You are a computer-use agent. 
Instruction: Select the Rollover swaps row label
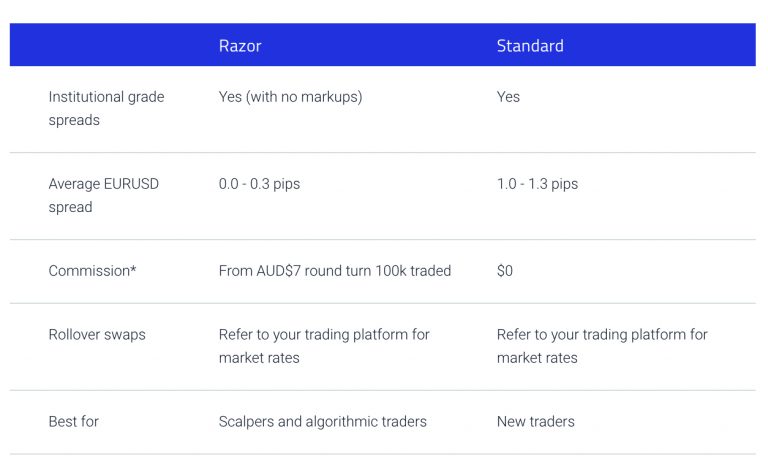tap(97, 335)
